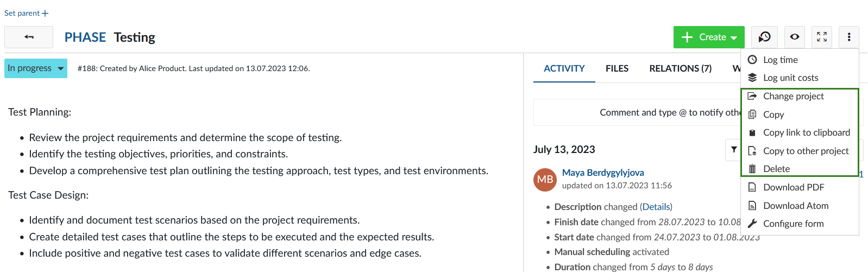Select Change project in the menu

[793, 96]
